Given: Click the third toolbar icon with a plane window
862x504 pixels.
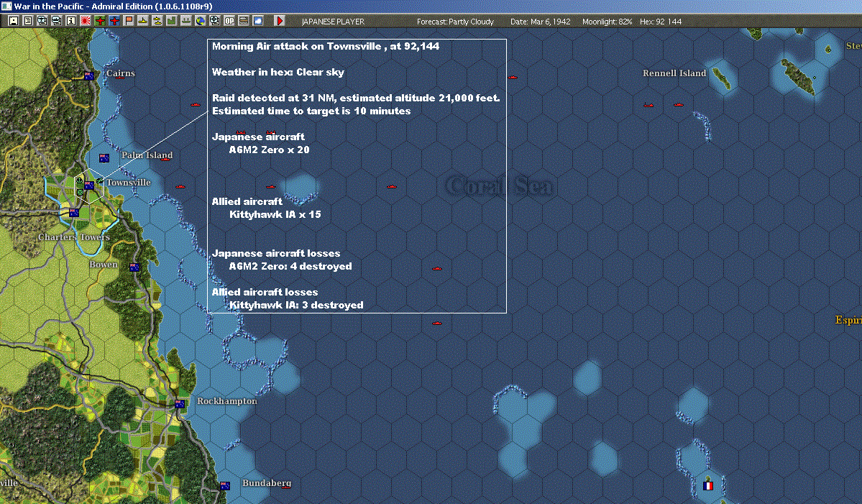Looking at the screenshot, I should click(x=42, y=21).
